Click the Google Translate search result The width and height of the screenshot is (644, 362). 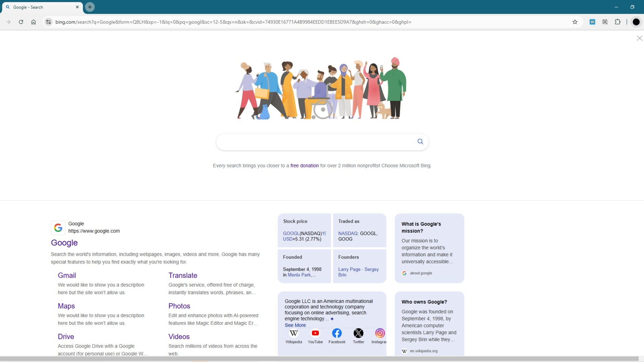click(x=182, y=275)
